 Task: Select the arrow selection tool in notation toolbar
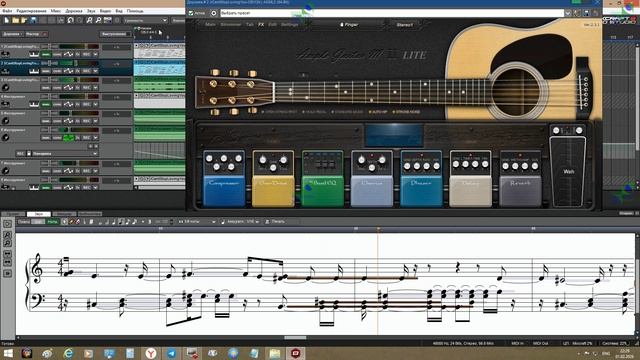point(64,222)
